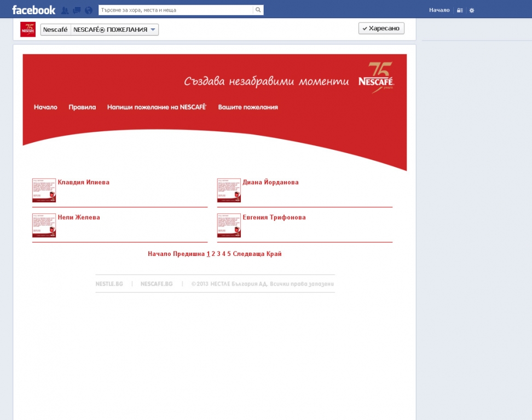Expand the NESCAFÉ® ПОЖЕЛАНИЯ app dropdown
Viewport: 532px width, 420px height.
[115, 30]
